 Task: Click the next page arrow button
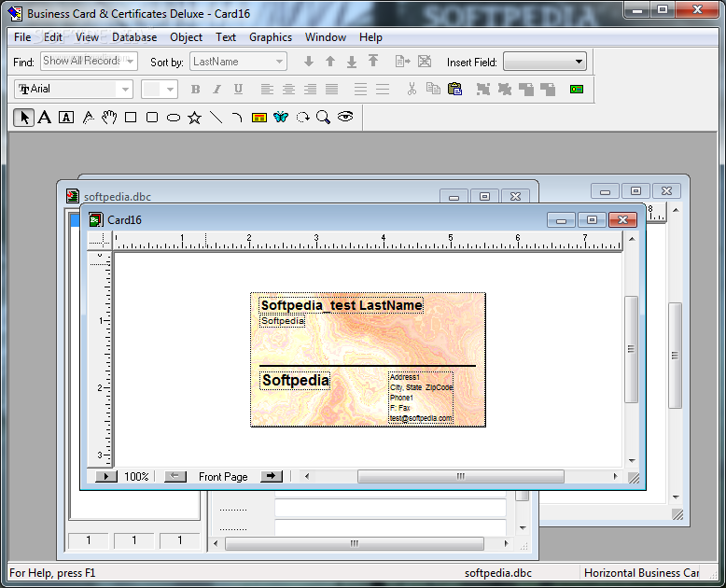272,476
